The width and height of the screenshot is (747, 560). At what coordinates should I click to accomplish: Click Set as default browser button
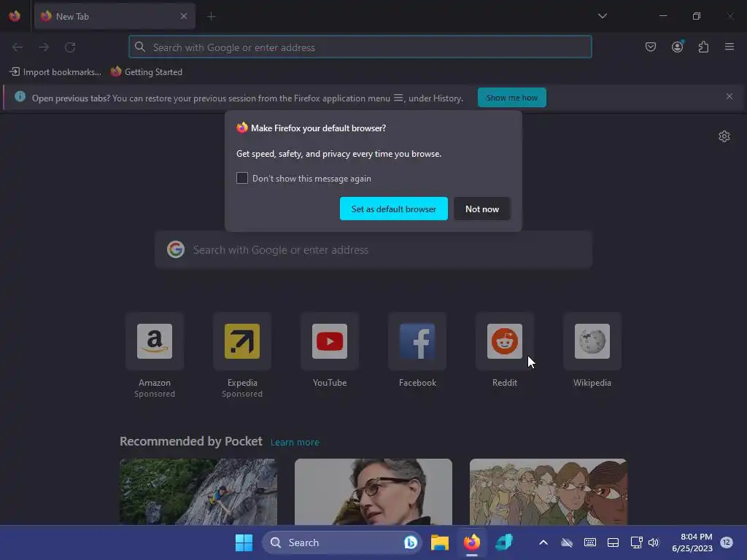(x=393, y=209)
